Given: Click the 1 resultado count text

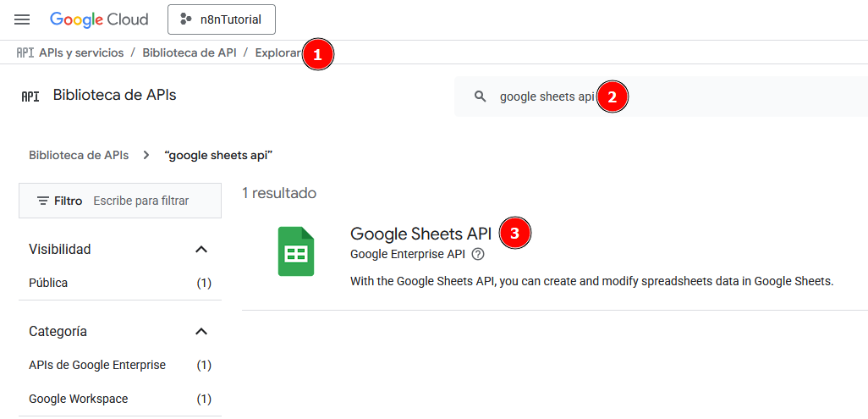Looking at the screenshot, I should point(279,194).
